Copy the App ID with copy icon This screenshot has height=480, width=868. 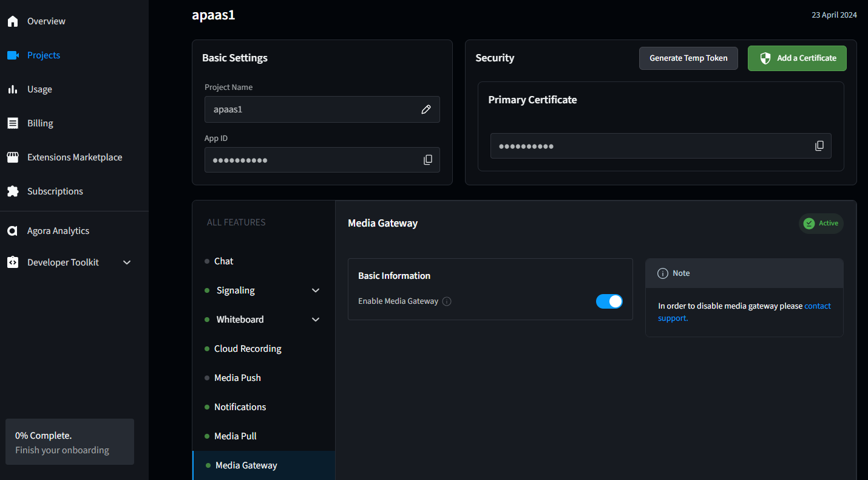coord(428,160)
